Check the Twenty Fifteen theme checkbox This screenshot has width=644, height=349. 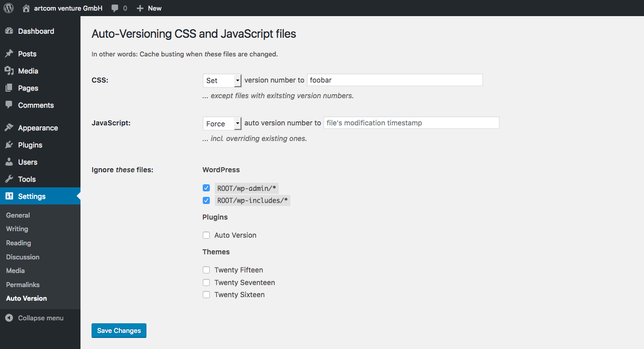[206, 270]
